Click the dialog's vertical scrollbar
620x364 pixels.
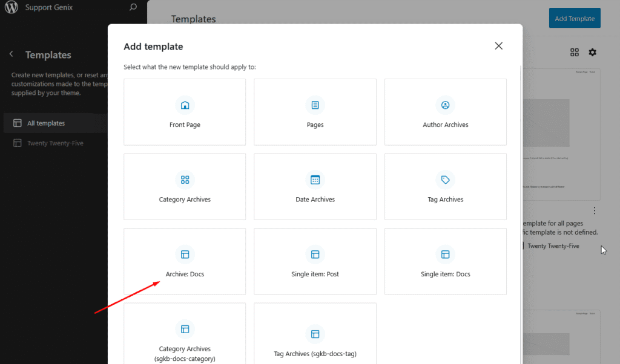coord(521,213)
